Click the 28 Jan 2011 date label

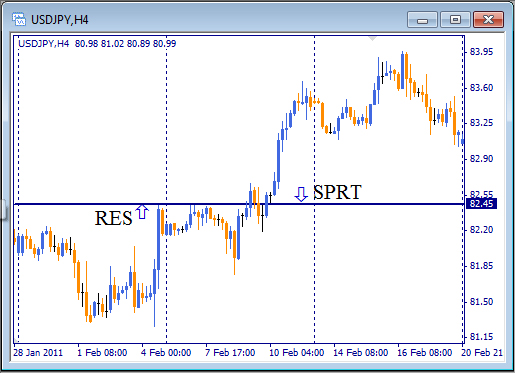38,353
